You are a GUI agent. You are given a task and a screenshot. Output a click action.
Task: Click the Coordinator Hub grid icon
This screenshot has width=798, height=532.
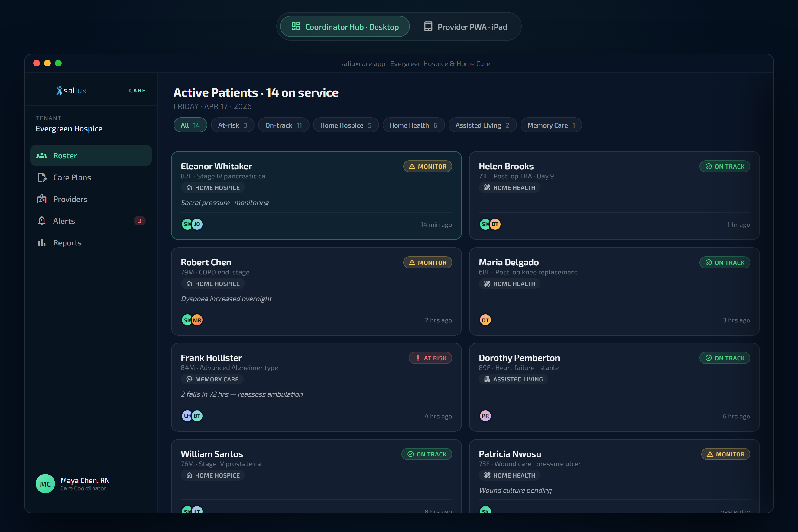click(296, 27)
